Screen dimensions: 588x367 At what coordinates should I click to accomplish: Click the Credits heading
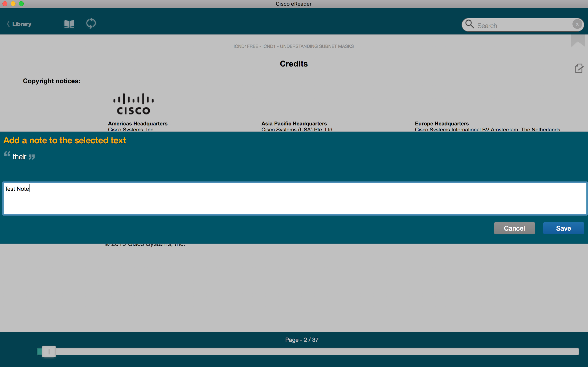[x=294, y=64]
